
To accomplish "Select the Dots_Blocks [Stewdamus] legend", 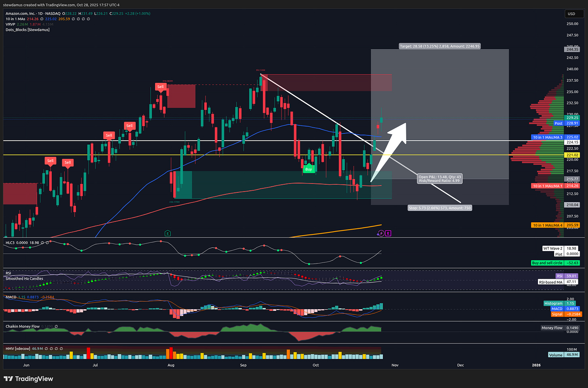I will 27,30.
